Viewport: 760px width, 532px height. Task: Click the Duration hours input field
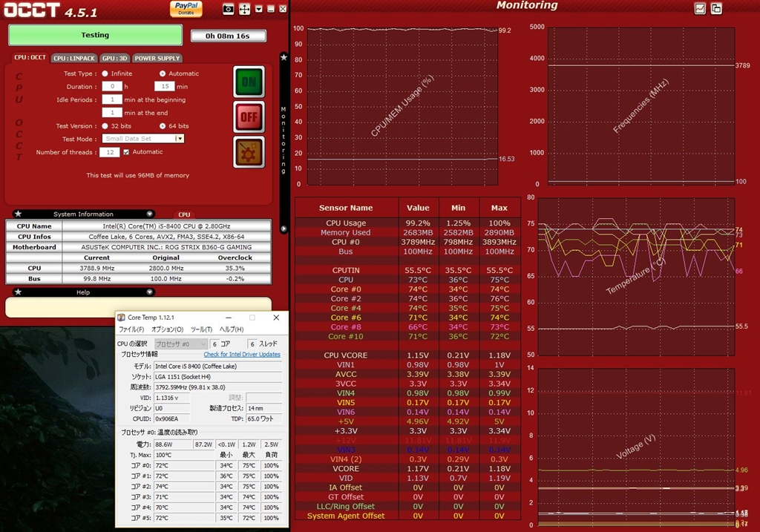112,86
